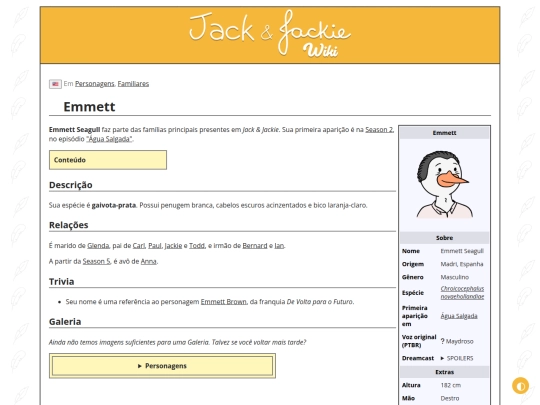
Task: Open Água Salgada link in infobox
Action: pyautogui.click(x=459, y=316)
